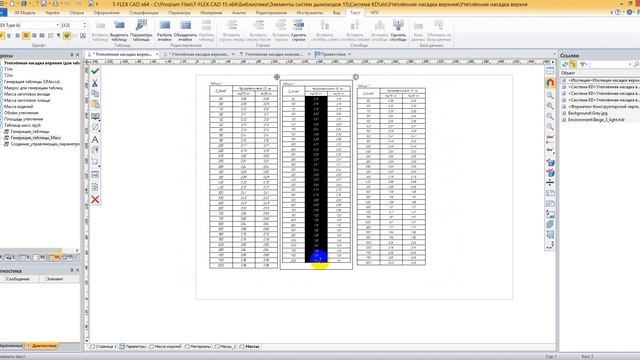
Task: Click the first magnifier zoom icon in right toolbar
Action: (x=550, y=96)
